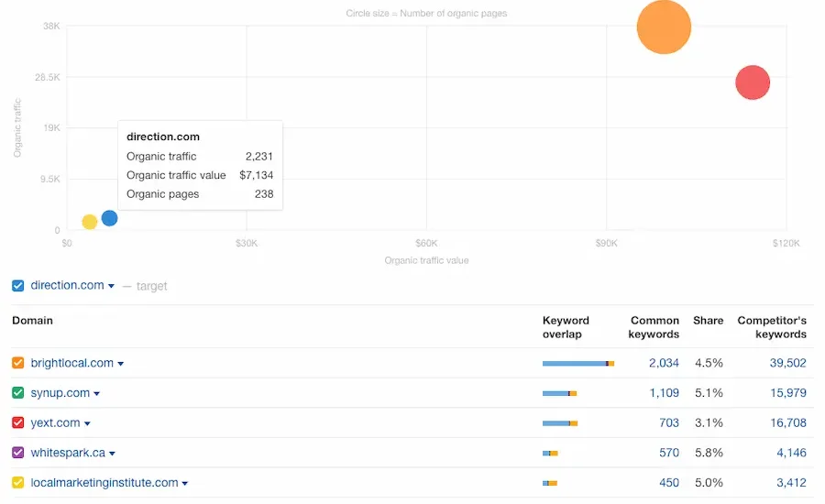The height and width of the screenshot is (504, 825).
Task: Expand the brightlocal.com domain dropdown
Action: click(x=121, y=364)
